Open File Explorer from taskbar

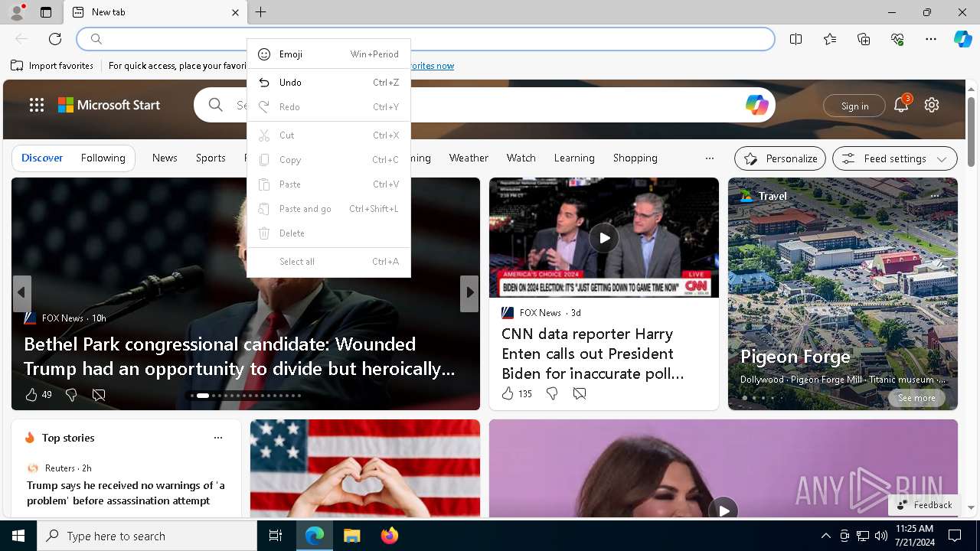(352, 536)
